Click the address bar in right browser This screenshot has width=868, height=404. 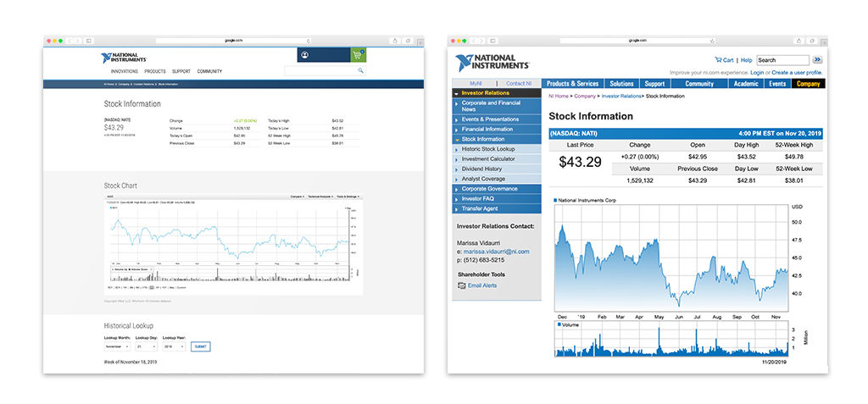pyautogui.click(x=637, y=41)
